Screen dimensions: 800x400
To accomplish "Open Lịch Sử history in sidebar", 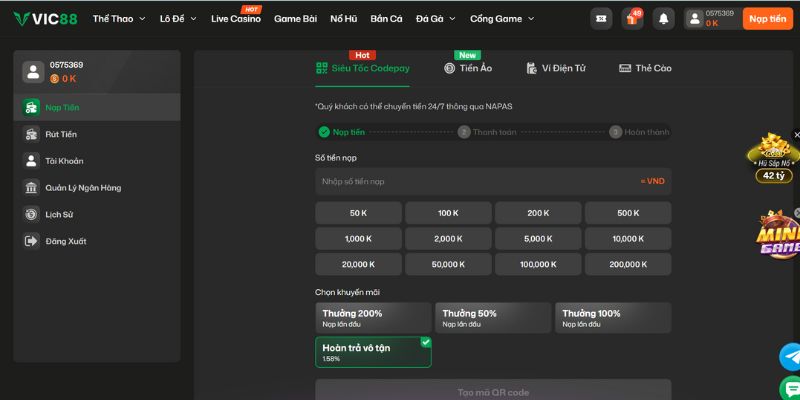I will coord(60,214).
